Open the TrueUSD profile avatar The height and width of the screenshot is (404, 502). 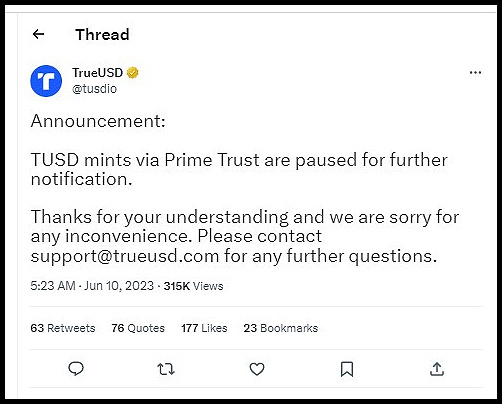46,81
